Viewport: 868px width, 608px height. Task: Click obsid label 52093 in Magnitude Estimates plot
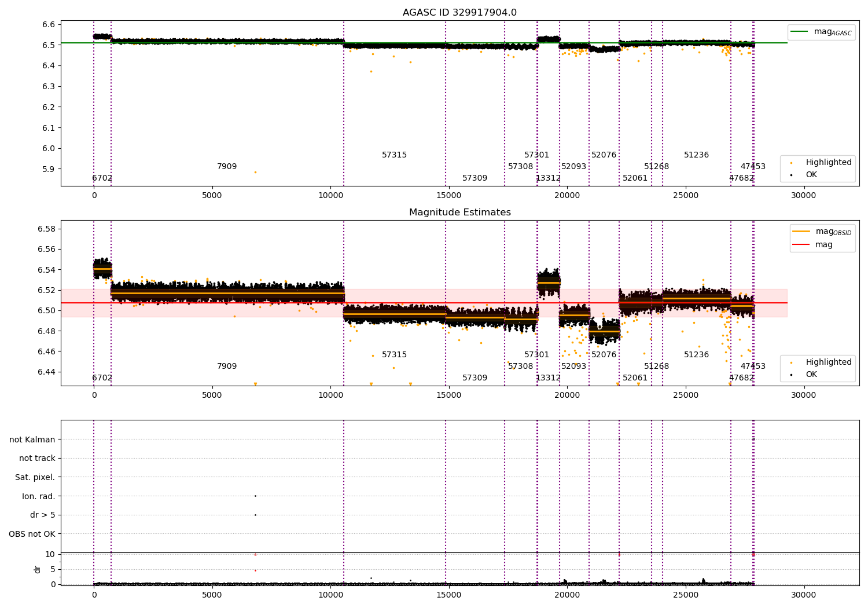tap(573, 367)
